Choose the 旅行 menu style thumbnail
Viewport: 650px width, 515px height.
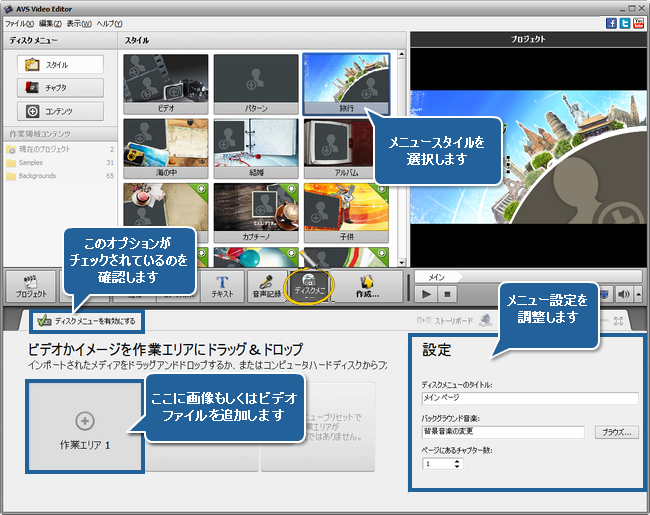coord(345,84)
